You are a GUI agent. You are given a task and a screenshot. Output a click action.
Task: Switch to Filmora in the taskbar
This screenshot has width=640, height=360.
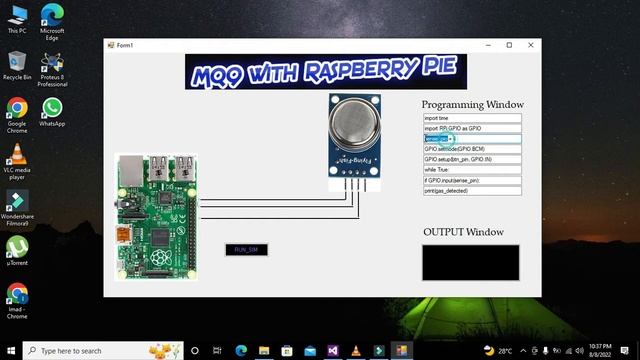pos(379,351)
